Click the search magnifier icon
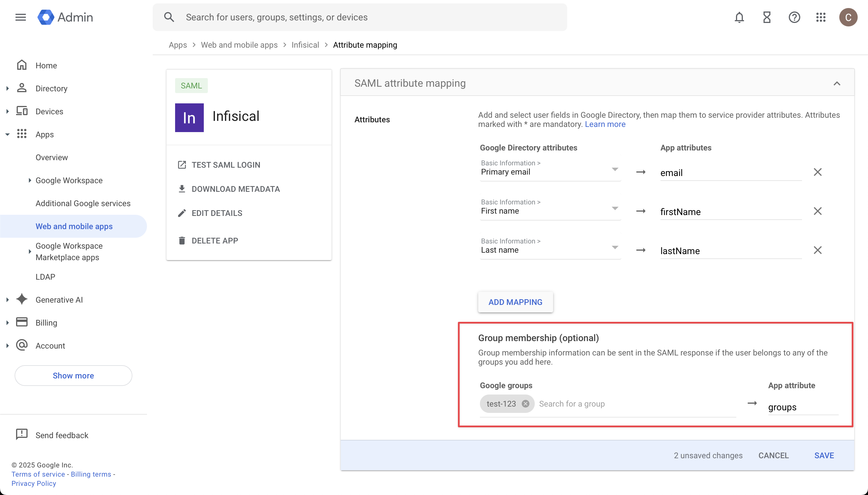Viewport: 868px width, 495px height. (169, 17)
